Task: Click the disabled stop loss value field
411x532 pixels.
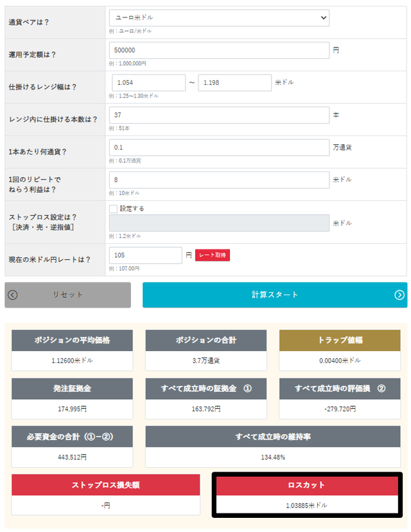Action: (x=219, y=223)
